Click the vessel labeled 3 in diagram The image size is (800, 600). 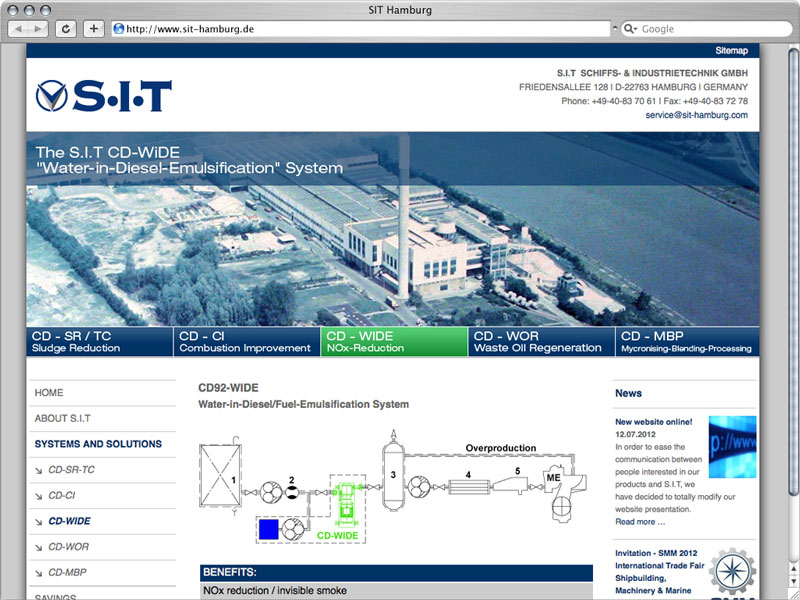click(393, 474)
